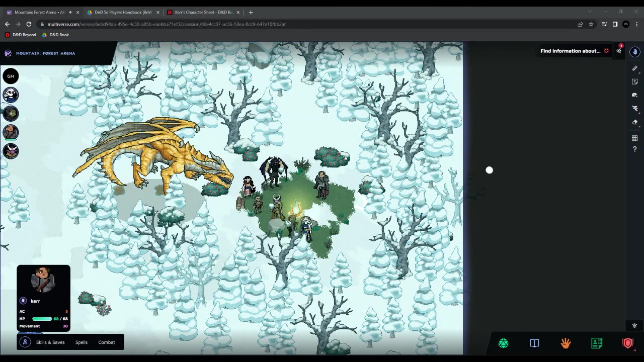The image size is (644, 362).
Task: Click the Mountain: Forest Arena title
Action: pyautogui.click(x=45, y=53)
